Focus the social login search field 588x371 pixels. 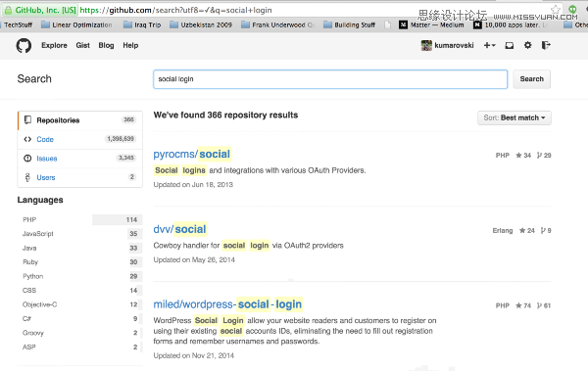click(330, 79)
